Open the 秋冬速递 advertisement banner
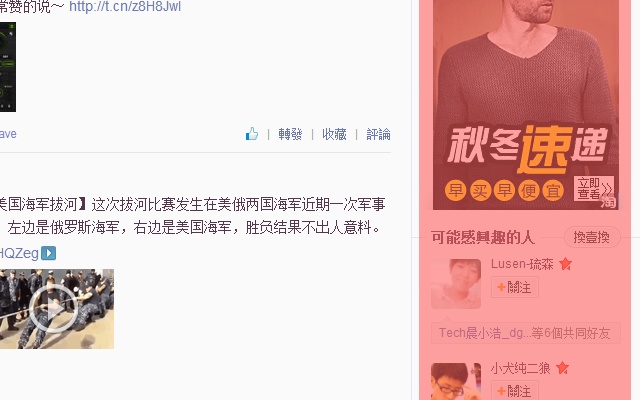Image resolution: width=640 pixels, height=400 pixels. (526, 104)
